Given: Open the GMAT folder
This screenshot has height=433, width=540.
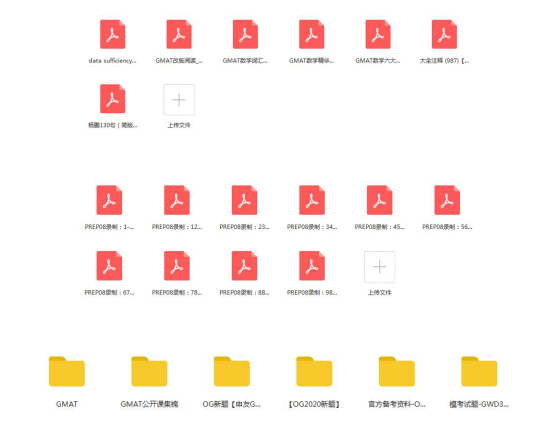Looking at the screenshot, I should (67, 371).
